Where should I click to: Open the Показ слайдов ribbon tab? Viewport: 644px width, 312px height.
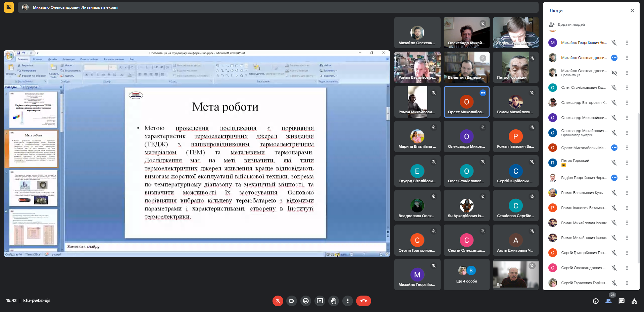[89, 59]
